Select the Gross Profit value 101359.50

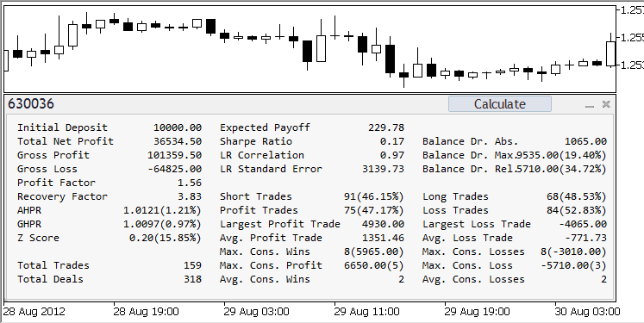(x=174, y=155)
